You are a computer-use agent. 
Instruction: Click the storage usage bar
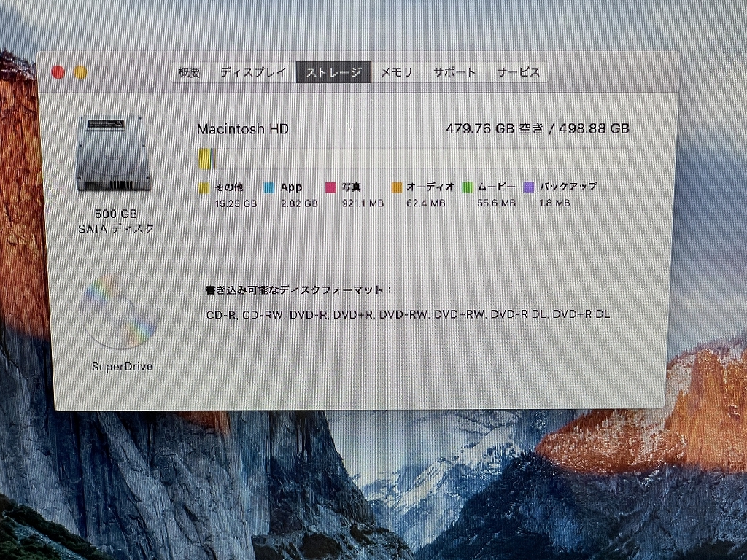(413, 158)
